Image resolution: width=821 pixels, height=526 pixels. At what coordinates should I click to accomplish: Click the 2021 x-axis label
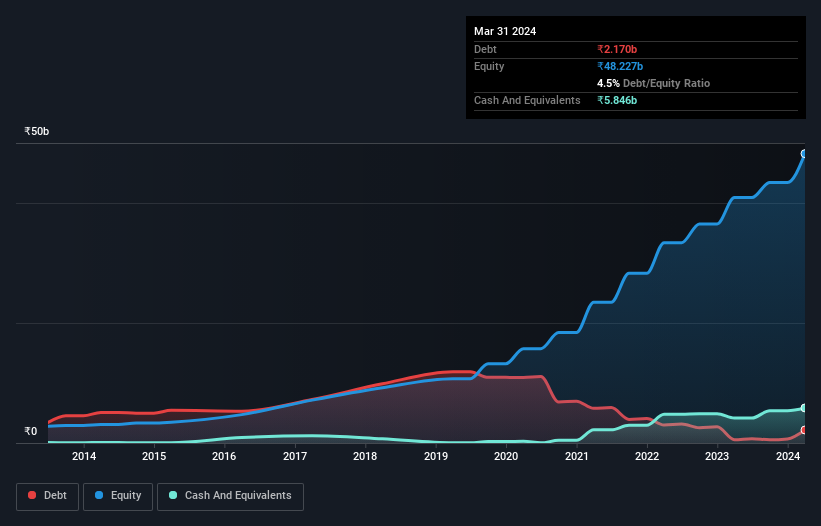tap(576, 456)
